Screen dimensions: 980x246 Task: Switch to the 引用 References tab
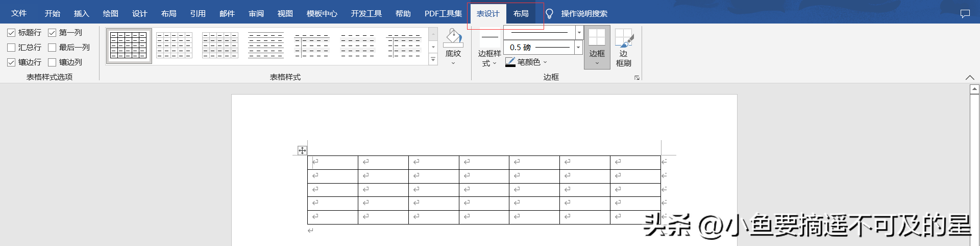[x=198, y=14]
